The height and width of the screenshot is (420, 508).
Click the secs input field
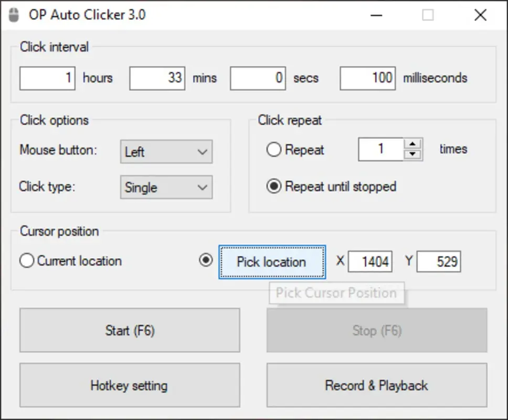258,78
